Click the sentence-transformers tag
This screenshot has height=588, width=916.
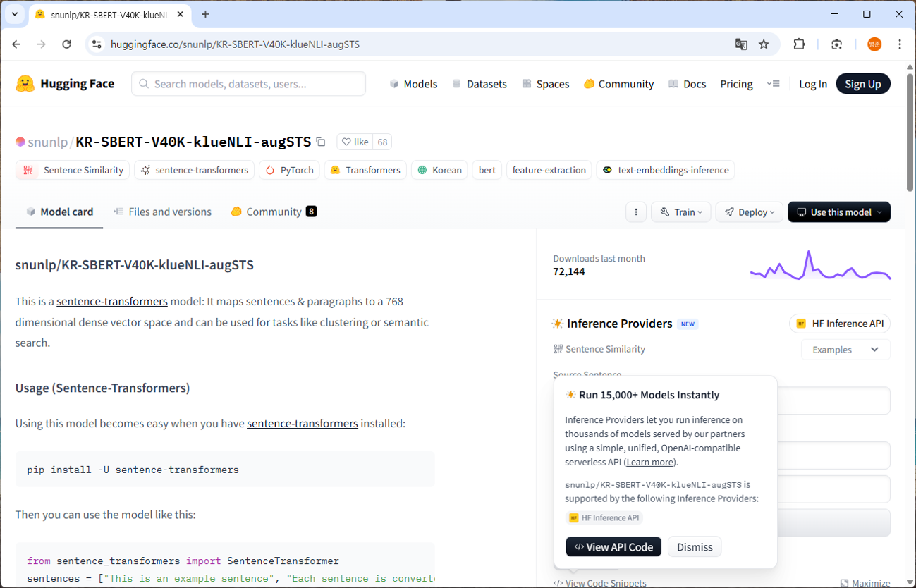[194, 170]
